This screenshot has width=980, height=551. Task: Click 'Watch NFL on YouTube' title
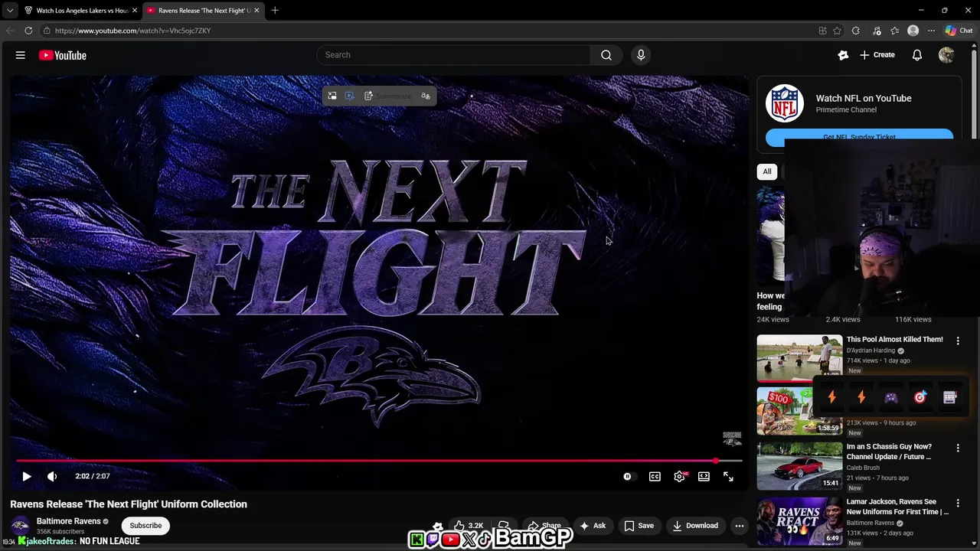click(x=864, y=98)
